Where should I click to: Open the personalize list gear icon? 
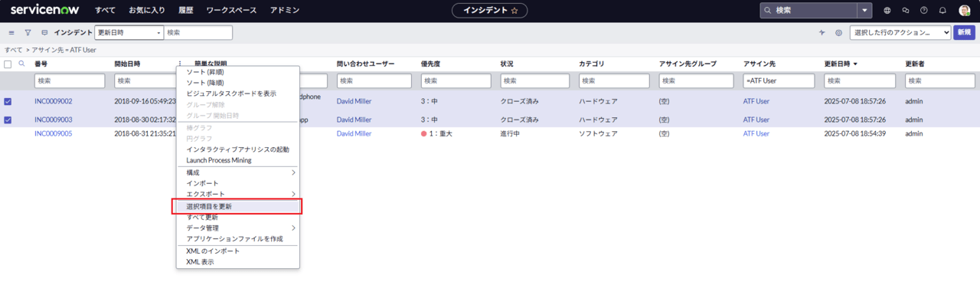[838, 33]
